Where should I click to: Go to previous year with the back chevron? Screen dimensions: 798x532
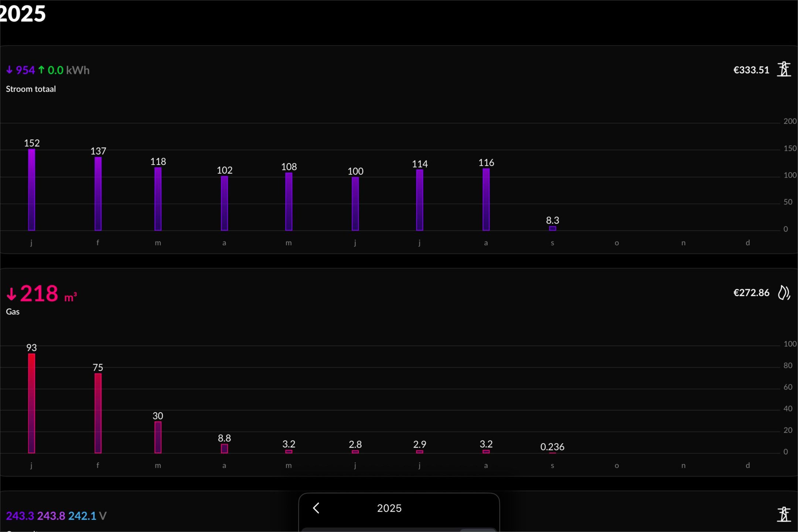coord(316,508)
